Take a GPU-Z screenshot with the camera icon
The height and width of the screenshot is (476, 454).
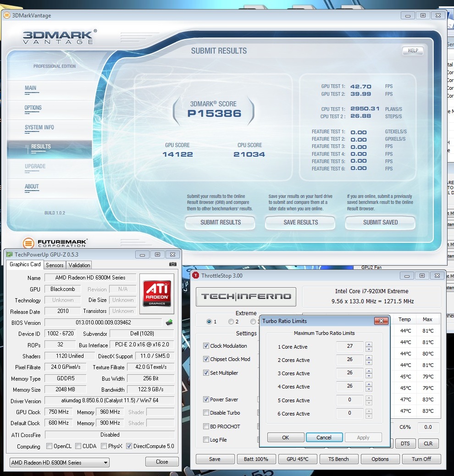pos(172,264)
